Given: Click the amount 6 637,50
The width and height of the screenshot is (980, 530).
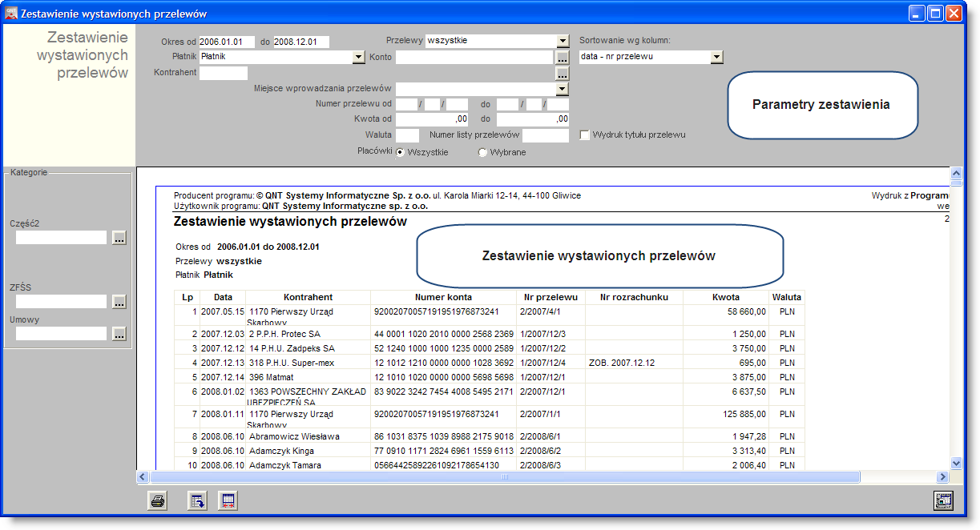Looking at the screenshot, I should point(749,391).
